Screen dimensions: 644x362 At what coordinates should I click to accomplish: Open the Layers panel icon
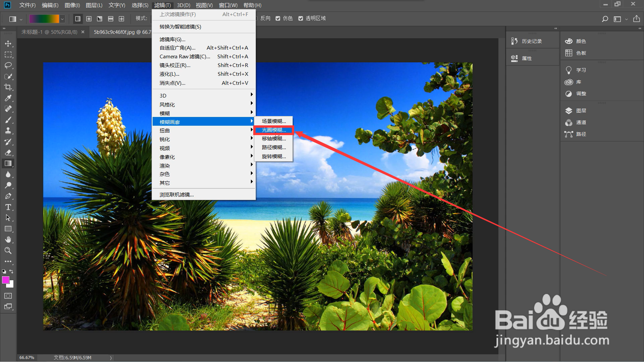[x=569, y=111]
